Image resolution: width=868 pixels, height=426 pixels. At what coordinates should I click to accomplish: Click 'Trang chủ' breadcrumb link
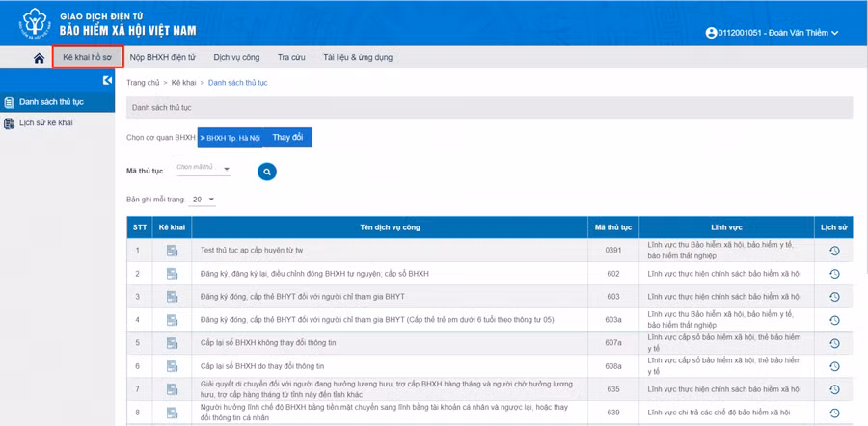coord(142,83)
